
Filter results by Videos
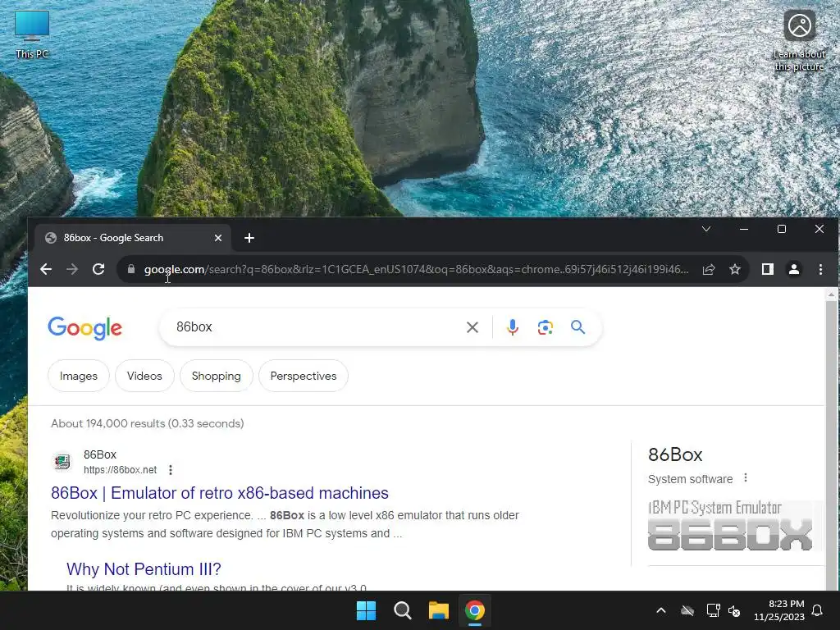[144, 376]
